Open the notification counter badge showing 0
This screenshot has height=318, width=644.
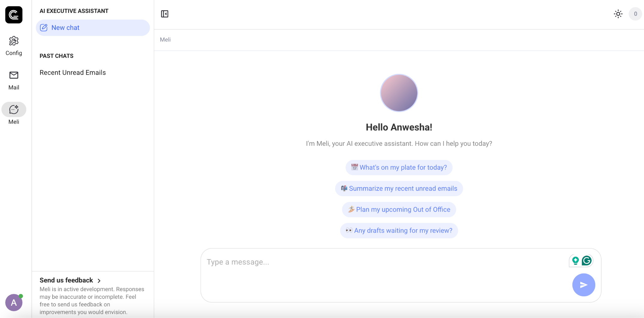[635, 14]
